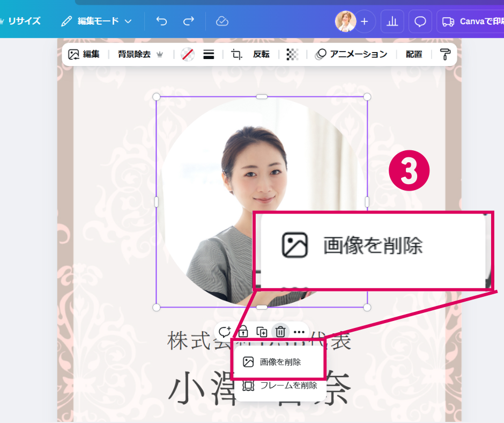Toggle the lock icon for the element
Viewport: 504px width, 423px height.
tap(243, 332)
